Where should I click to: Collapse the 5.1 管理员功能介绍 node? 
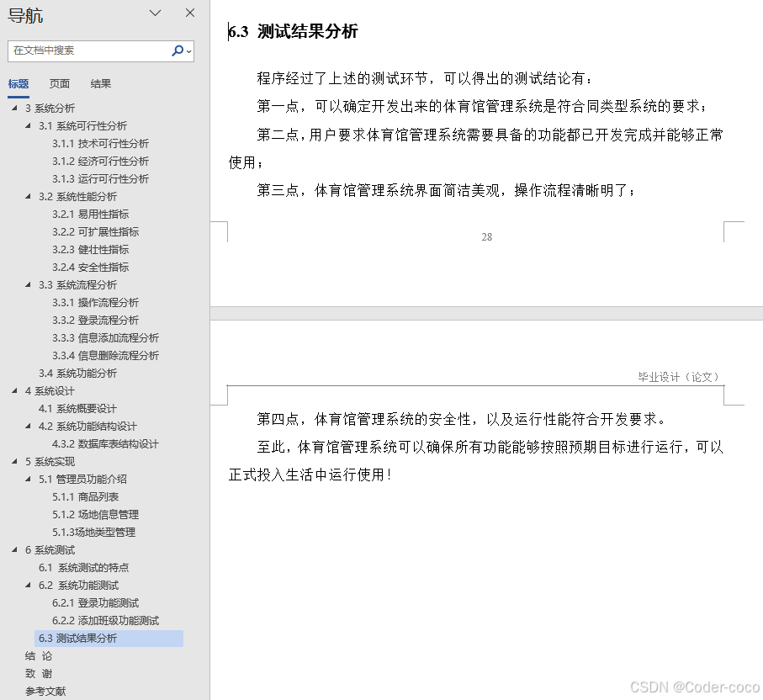click(29, 479)
